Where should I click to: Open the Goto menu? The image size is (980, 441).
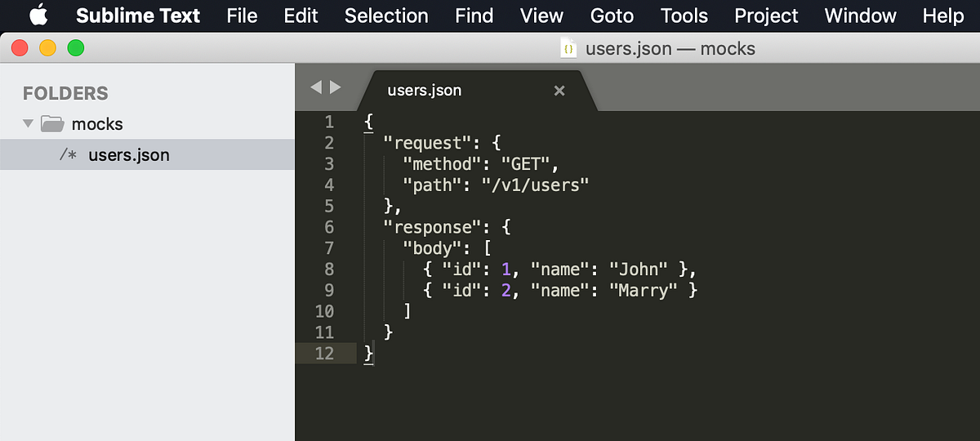tap(612, 16)
